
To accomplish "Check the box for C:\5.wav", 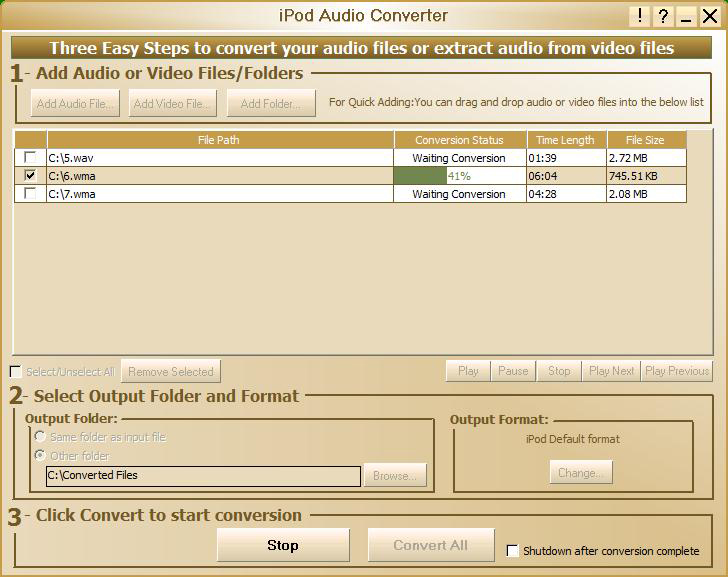I will pos(30,157).
